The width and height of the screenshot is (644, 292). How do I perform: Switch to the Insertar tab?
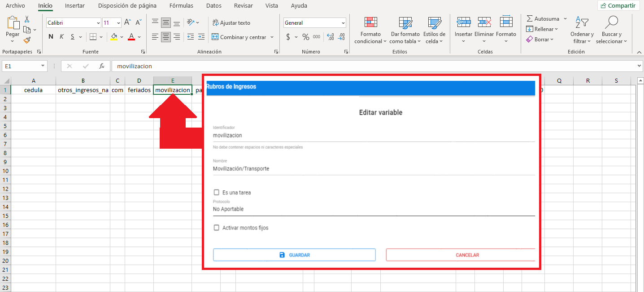coord(75,6)
